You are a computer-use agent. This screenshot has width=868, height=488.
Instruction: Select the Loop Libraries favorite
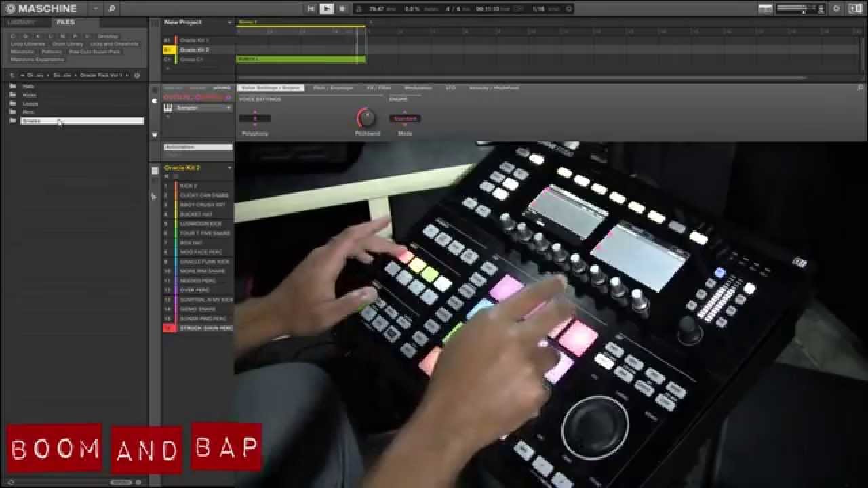(x=28, y=44)
